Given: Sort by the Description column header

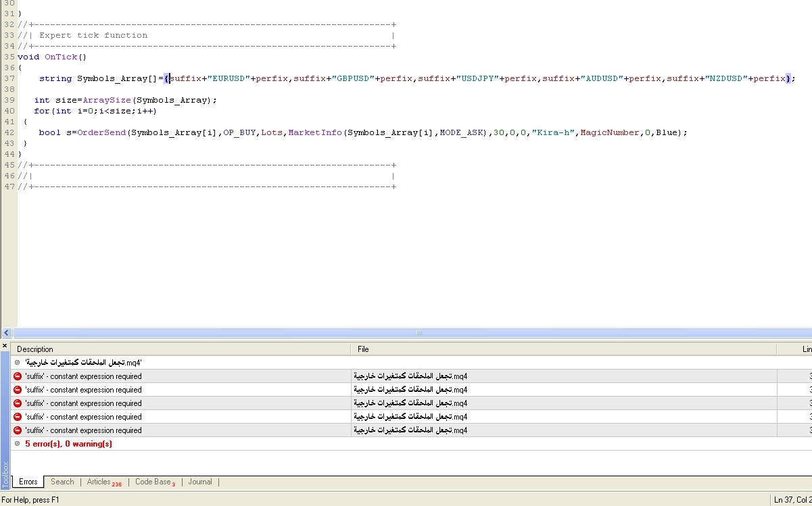Looking at the screenshot, I should (x=35, y=349).
